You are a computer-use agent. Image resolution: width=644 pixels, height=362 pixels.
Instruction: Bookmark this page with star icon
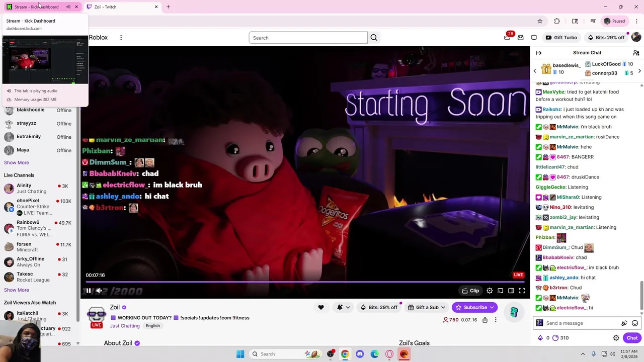[x=540, y=21]
